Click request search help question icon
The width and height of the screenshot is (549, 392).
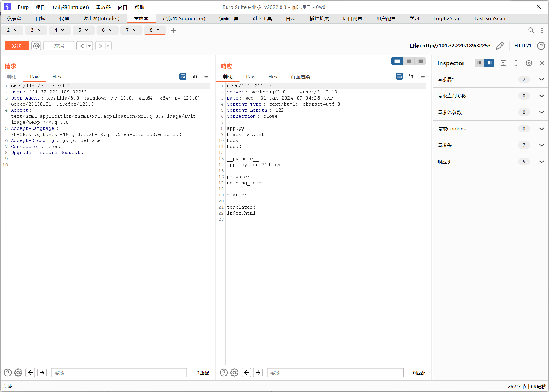8,373
